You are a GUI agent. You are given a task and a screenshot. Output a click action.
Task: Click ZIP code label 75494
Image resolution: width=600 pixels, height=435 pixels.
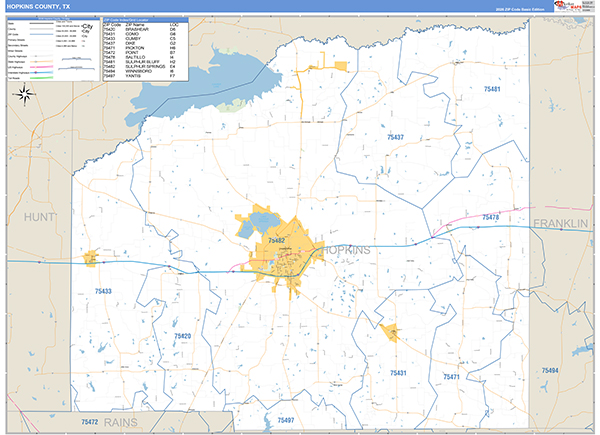549,370
